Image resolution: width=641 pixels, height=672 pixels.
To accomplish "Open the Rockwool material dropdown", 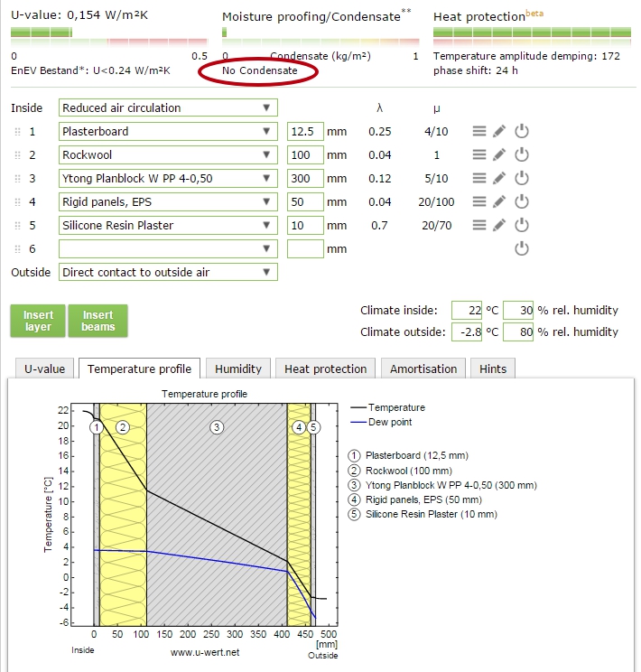I will click(168, 154).
